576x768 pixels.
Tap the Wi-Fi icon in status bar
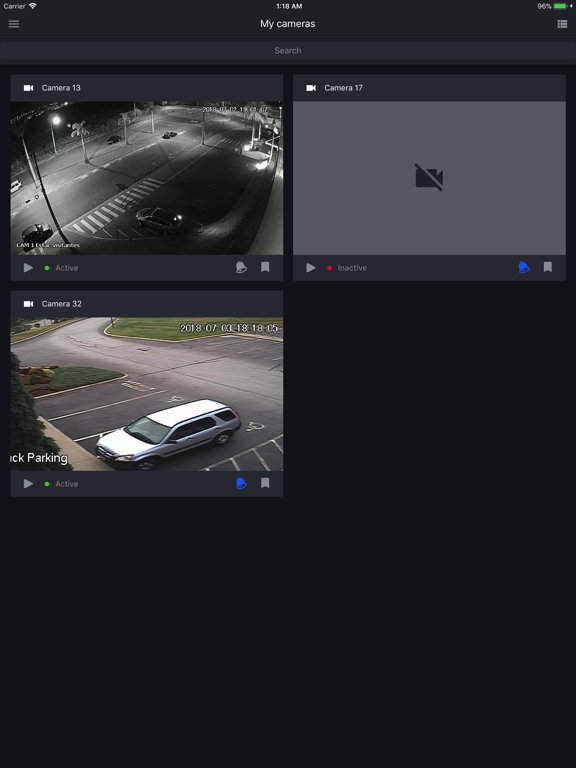33,6
